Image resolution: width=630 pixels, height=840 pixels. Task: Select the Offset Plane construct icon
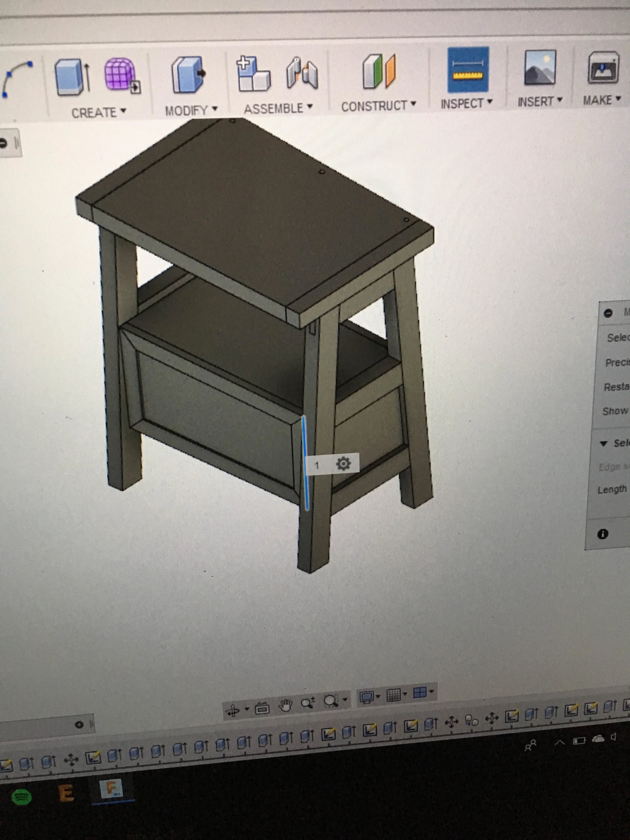coord(379,71)
